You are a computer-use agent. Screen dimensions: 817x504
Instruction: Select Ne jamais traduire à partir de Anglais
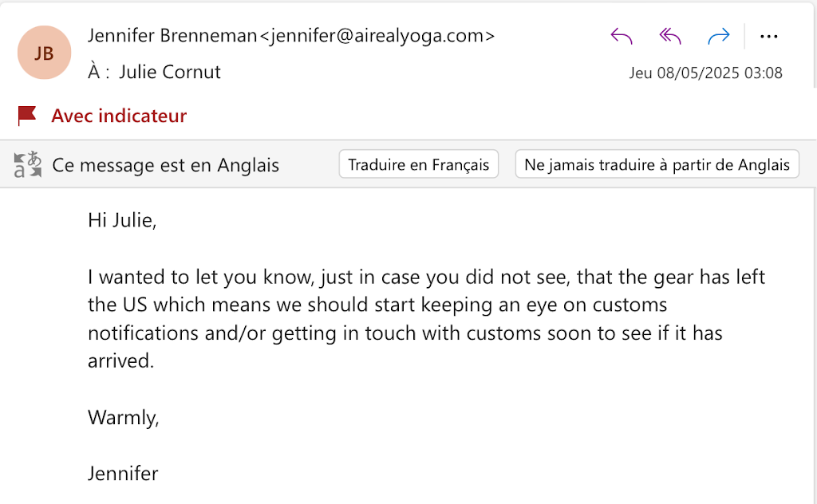point(657,165)
